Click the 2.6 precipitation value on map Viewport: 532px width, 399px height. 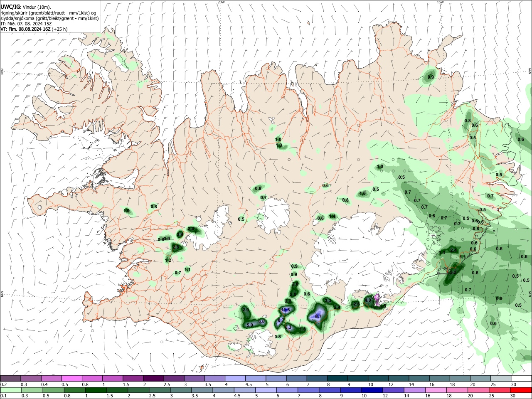pyautogui.click(x=356, y=304)
